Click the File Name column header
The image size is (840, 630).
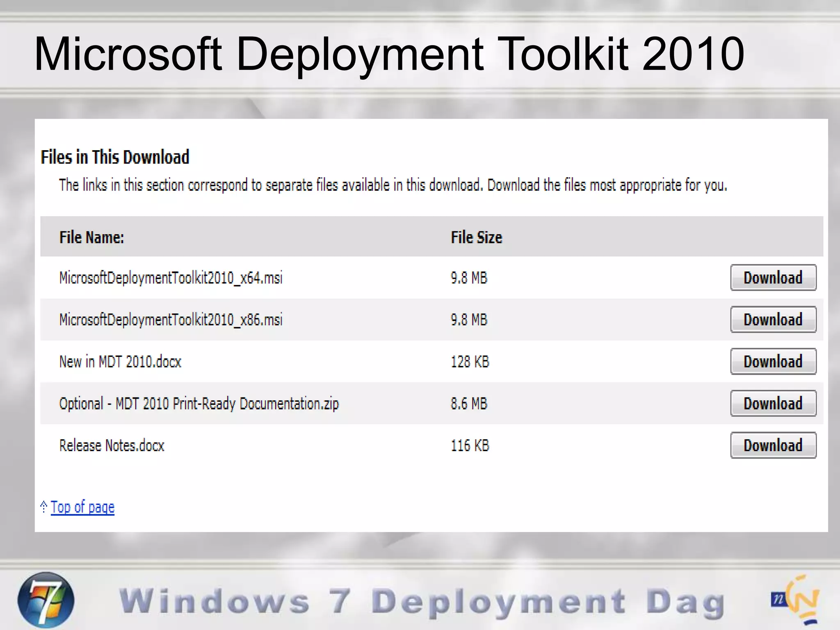click(91, 237)
